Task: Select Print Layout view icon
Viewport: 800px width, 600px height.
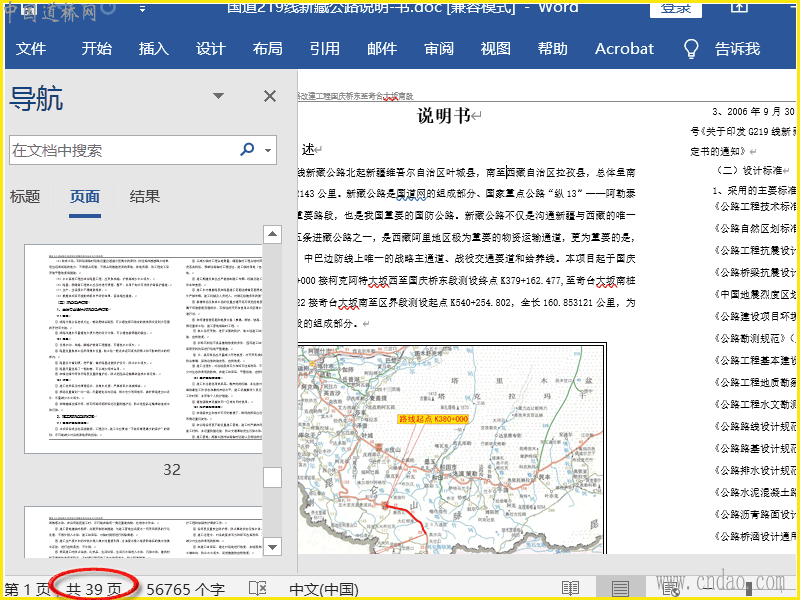Action: 620,589
